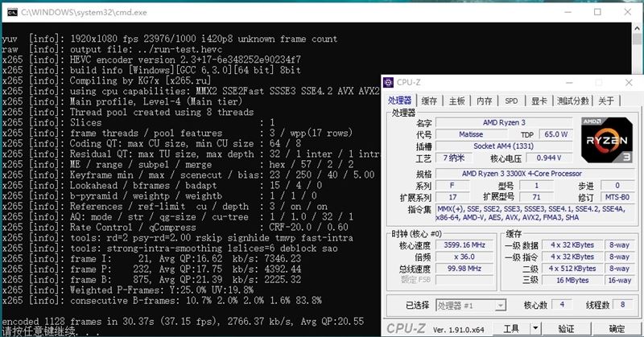Open the 测试分数 tab
Viewport: 644px width, 337px height.
[573, 101]
